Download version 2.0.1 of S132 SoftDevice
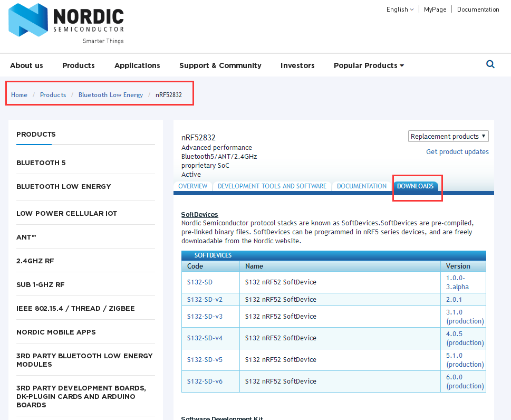This screenshot has height=420, width=511. click(454, 299)
